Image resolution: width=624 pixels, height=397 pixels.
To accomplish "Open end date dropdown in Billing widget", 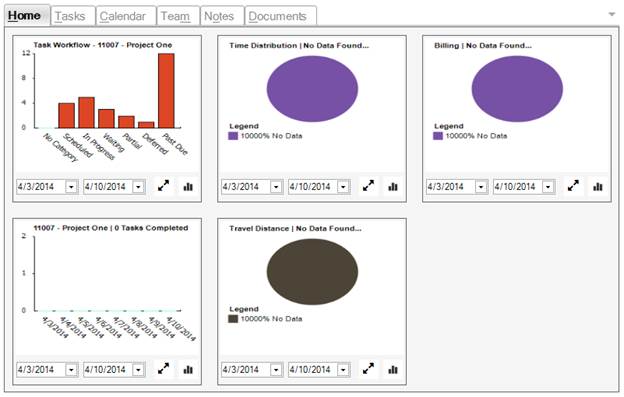I will point(548,187).
